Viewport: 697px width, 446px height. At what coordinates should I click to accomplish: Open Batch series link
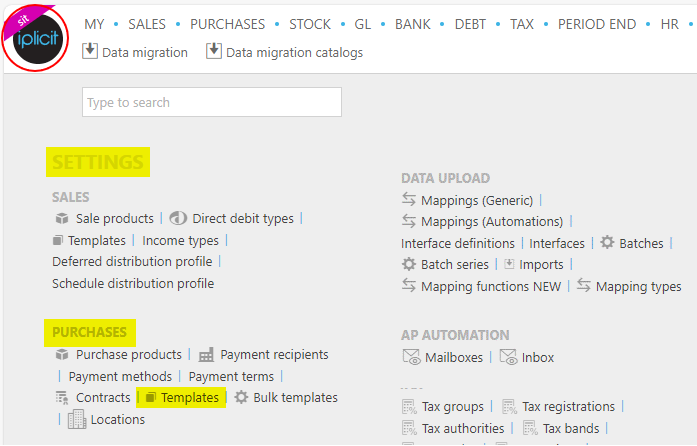point(455,265)
